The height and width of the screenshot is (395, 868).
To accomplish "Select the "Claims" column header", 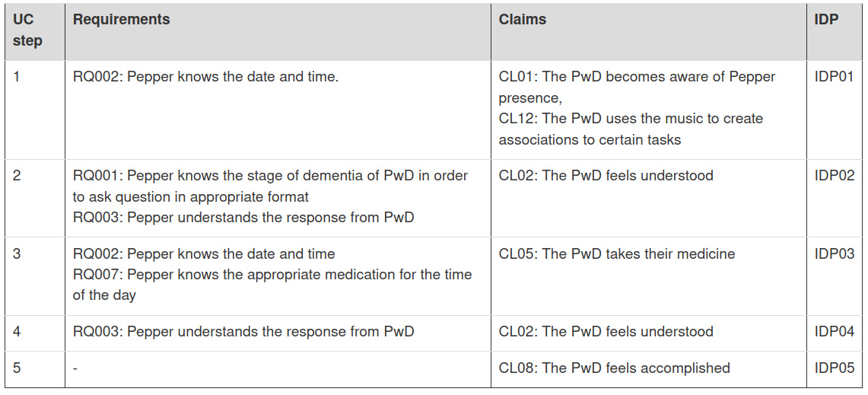I will 523,20.
